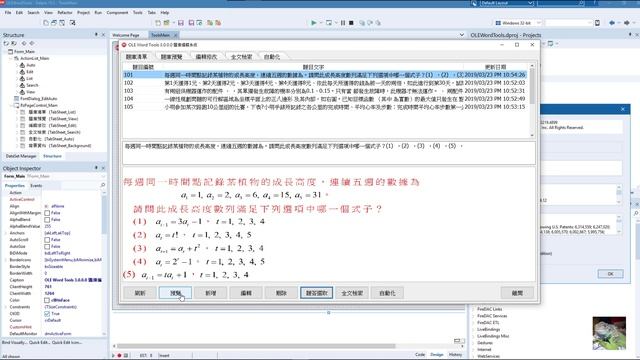
Task: Expand the Anchors property
Action: click(6, 233)
